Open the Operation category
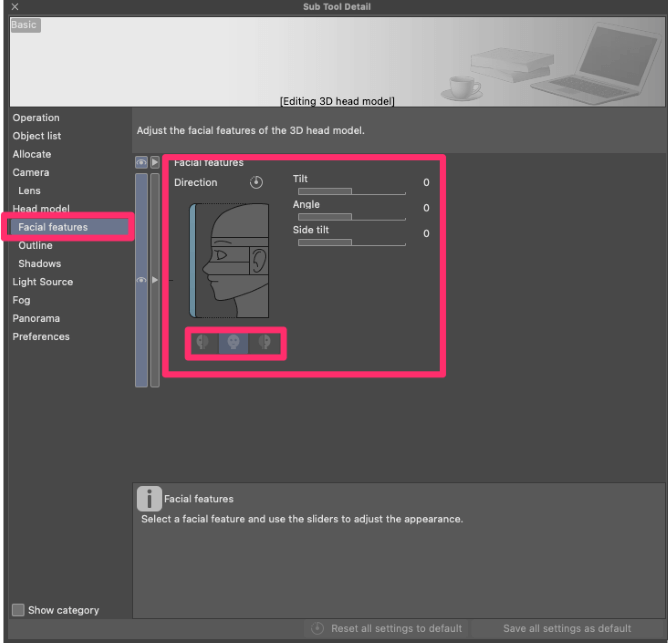Screen dimensions: 668x643 pos(36,118)
